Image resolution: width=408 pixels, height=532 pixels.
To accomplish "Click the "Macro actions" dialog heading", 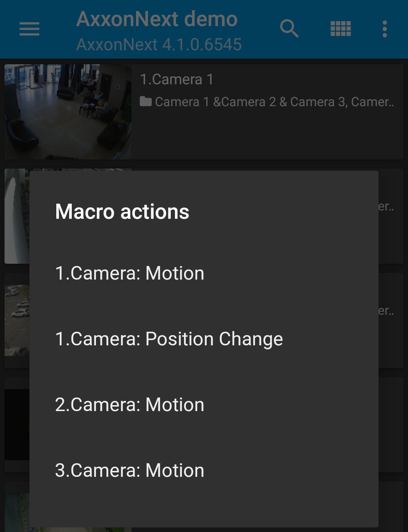I will 122,212.
